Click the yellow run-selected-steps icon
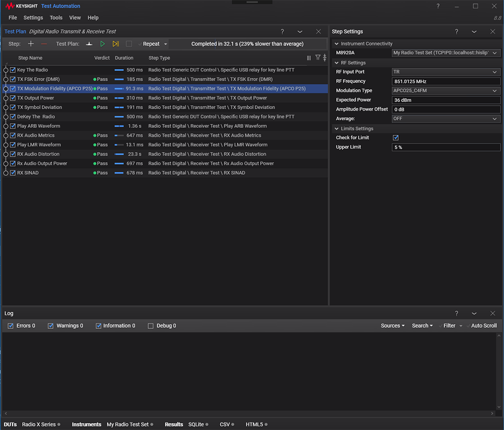This screenshot has height=430, width=504. (x=115, y=44)
